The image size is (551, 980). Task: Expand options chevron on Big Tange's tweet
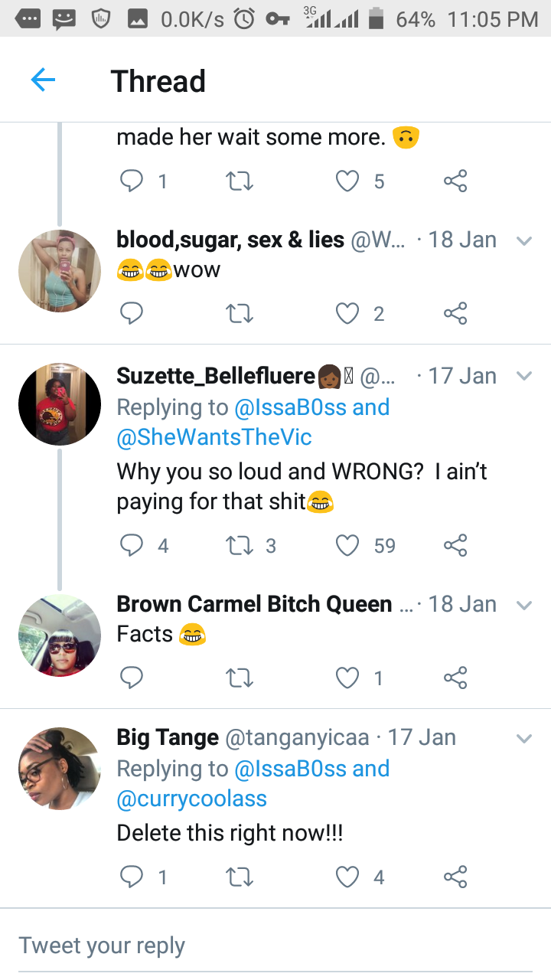click(524, 739)
